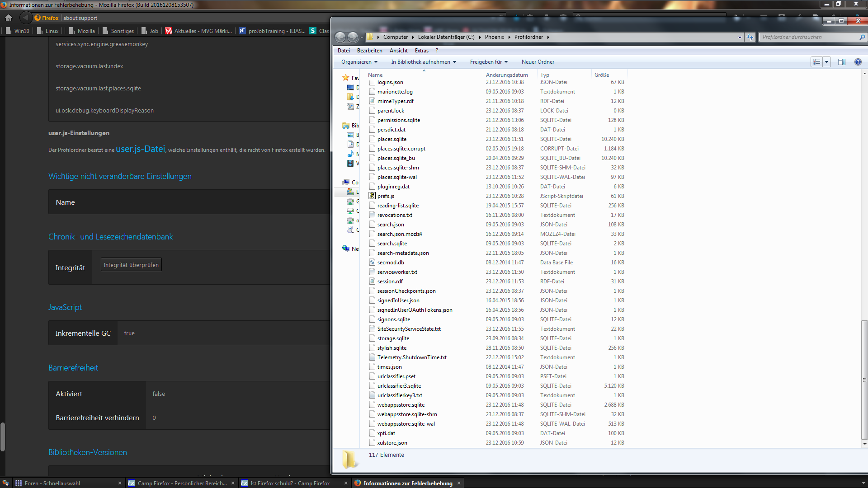The height and width of the screenshot is (488, 868).
Task: Open Explorer help via the question mark icon
Action: 858,62
